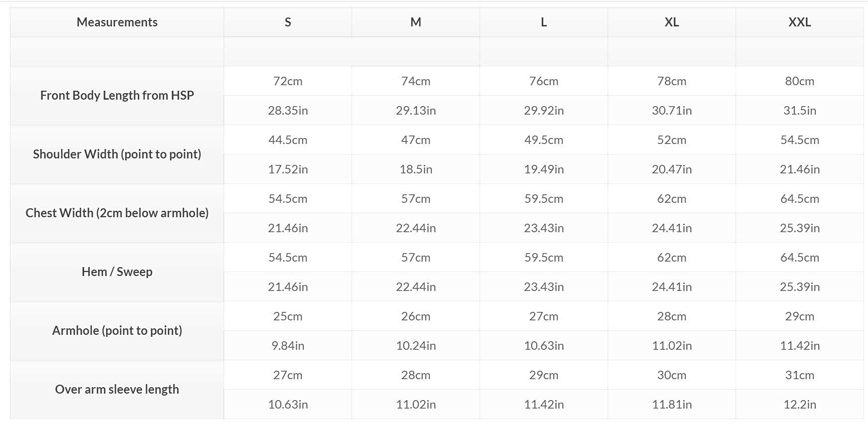Select the XXL size column header
This screenshot has width=868, height=426.
pyautogui.click(x=799, y=22)
